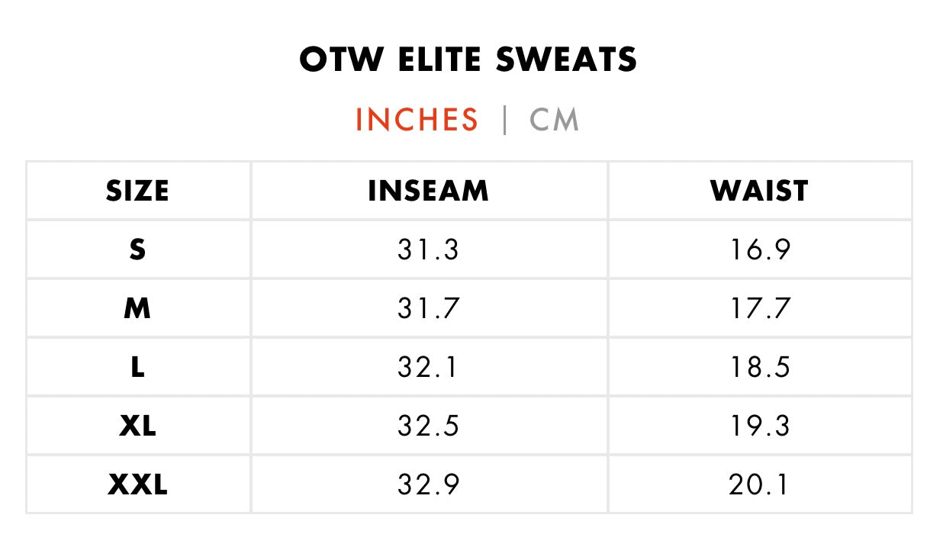Select the XL size row label
Viewport: 943px width, 560px height.
coord(137,426)
